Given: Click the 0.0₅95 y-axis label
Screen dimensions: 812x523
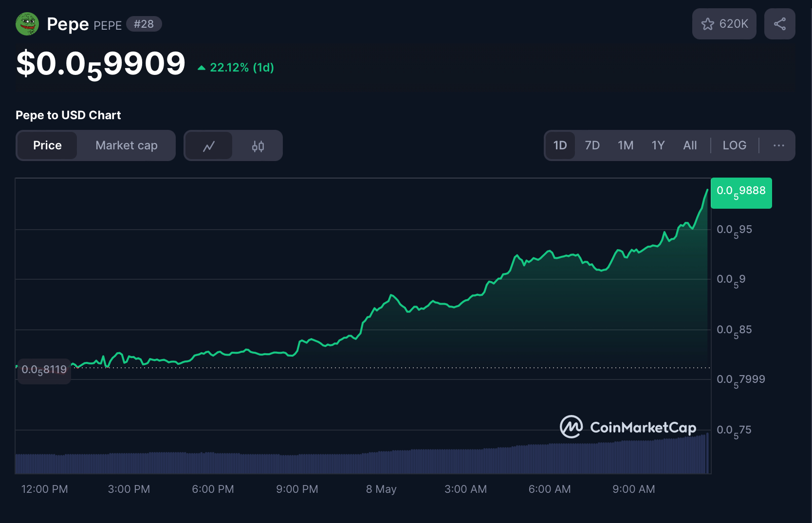Looking at the screenshot, I should (734, 231).
